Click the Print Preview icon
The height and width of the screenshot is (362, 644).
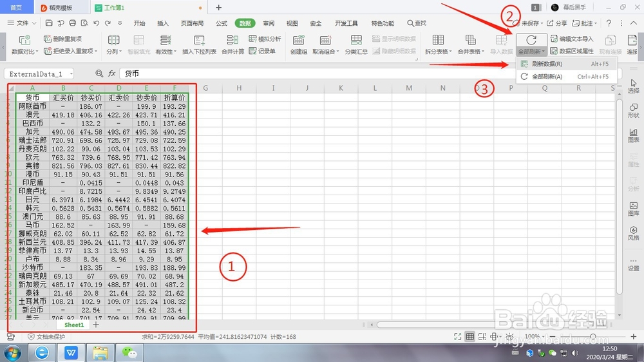click(84, 23)
